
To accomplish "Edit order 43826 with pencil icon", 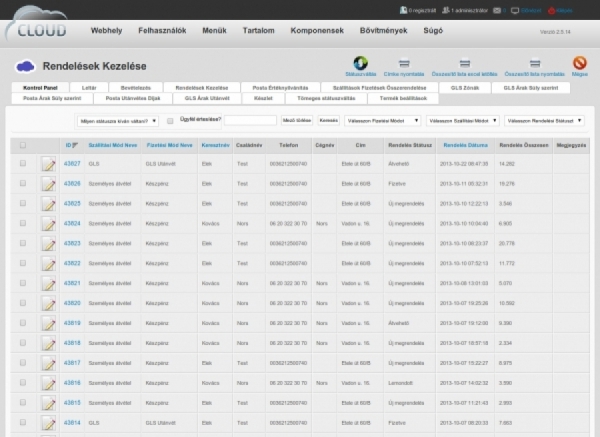I will coord(48,184).
